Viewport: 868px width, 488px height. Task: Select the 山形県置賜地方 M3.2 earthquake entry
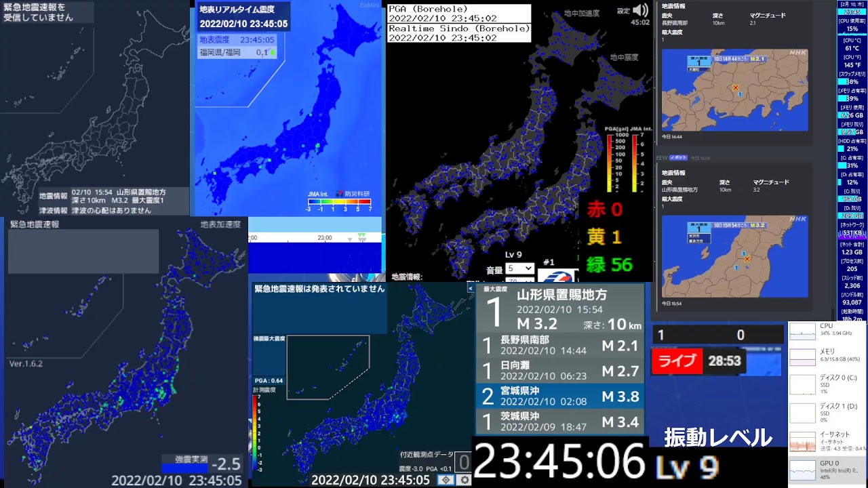pos(559,310)
